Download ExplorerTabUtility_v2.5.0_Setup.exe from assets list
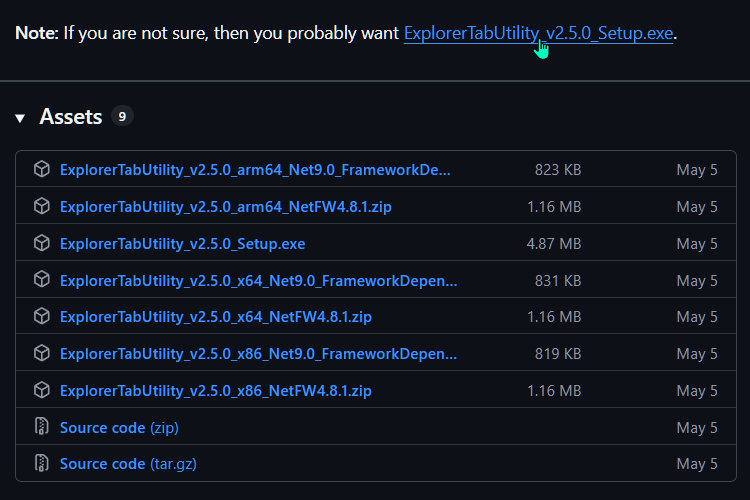Image resolution: width=750 pixels, height=500 pixels. click(182, 243)
